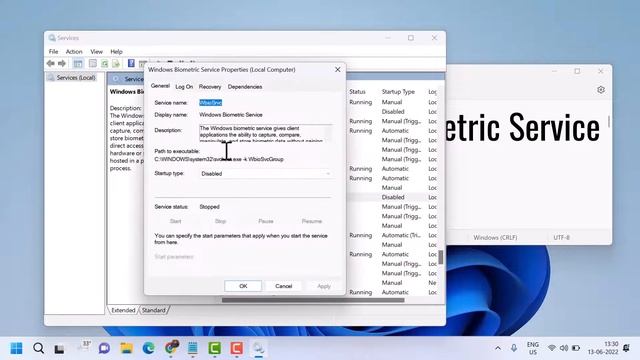This screenshot has height=360, width=640.
Task: Open the notification bell icon
Action: (x=627, y=348)
